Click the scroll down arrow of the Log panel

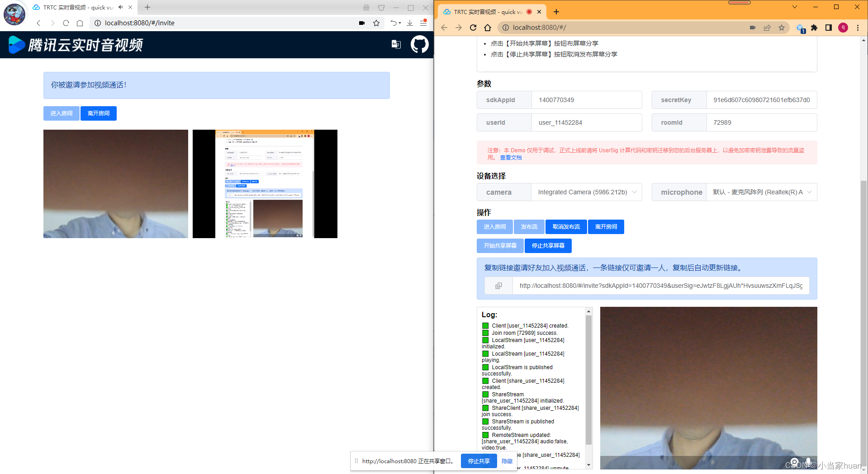(x=588, y=465)
